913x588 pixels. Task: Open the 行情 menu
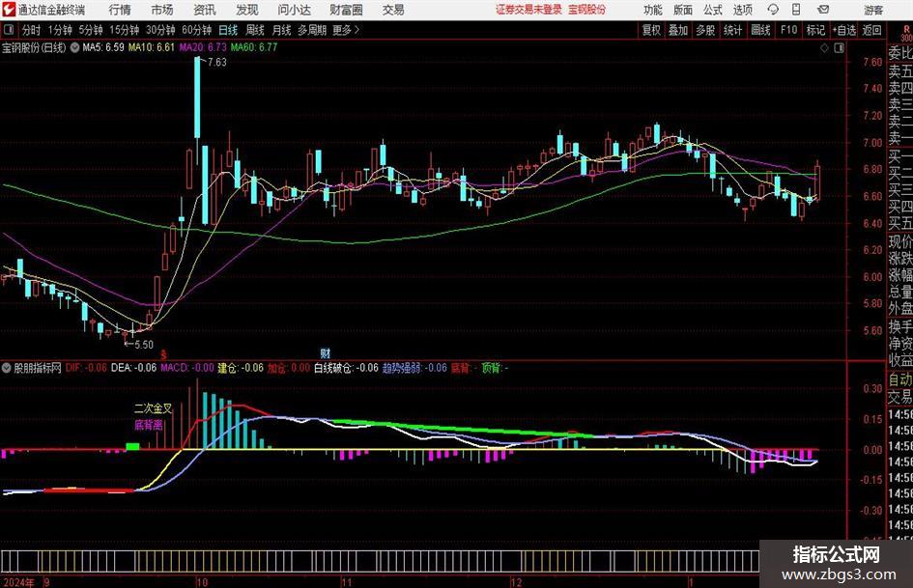[120, 10]
